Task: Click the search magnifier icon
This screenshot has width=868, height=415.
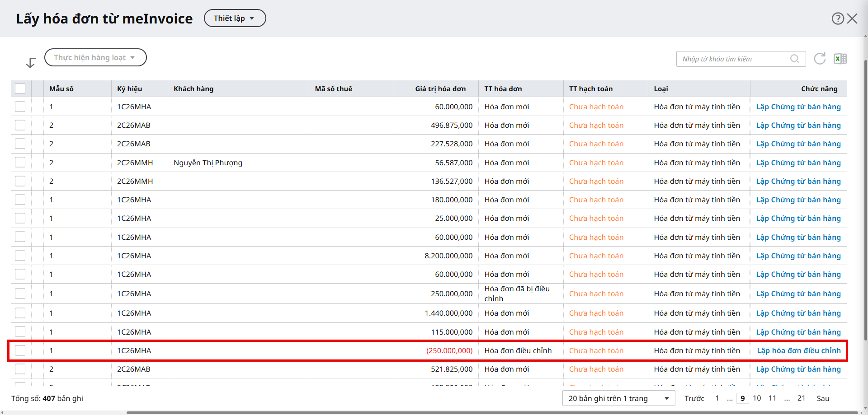Action: point(794,59)
